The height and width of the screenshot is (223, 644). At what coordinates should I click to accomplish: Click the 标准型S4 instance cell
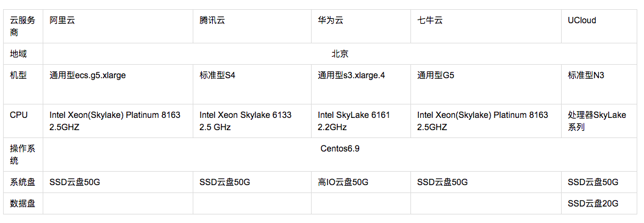click(x=252, y=84)
